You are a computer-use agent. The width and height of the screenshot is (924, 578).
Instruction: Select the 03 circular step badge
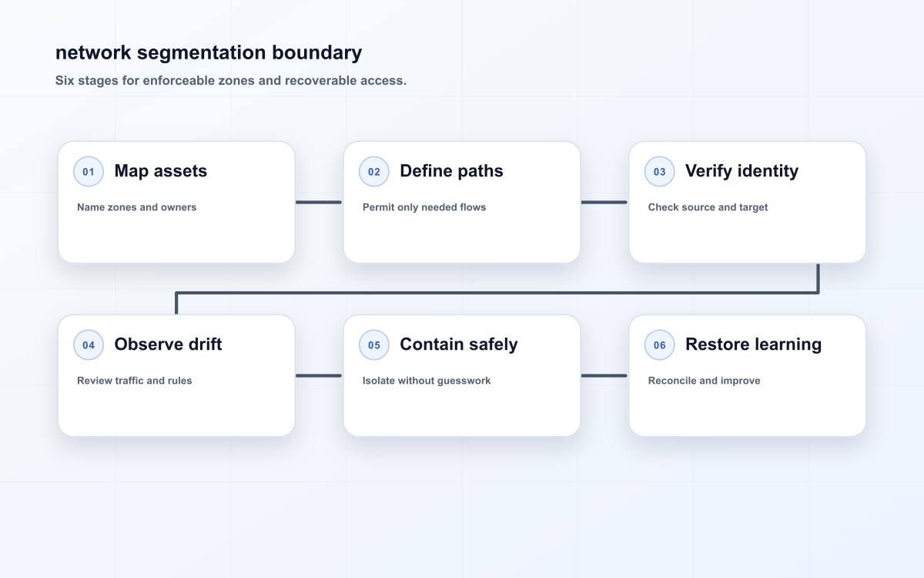click(x=660, y=172)
